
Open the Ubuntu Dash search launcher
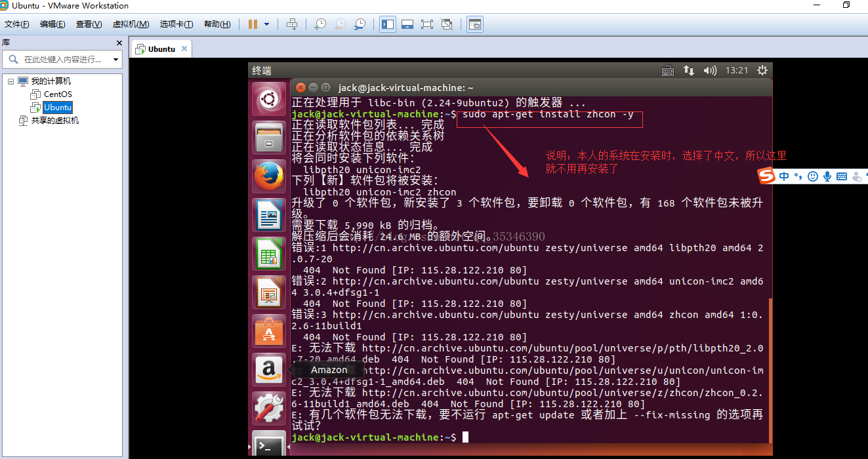click(269, 100)
